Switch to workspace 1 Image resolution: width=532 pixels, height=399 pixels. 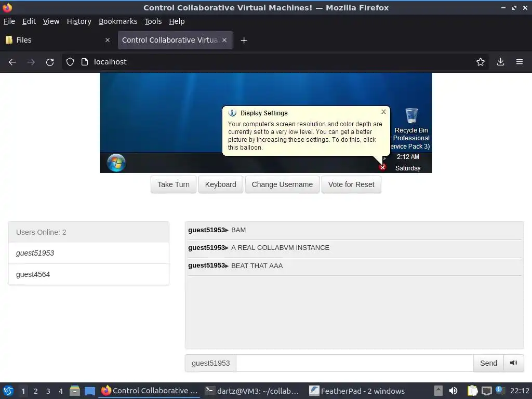(x=23, y=391)
